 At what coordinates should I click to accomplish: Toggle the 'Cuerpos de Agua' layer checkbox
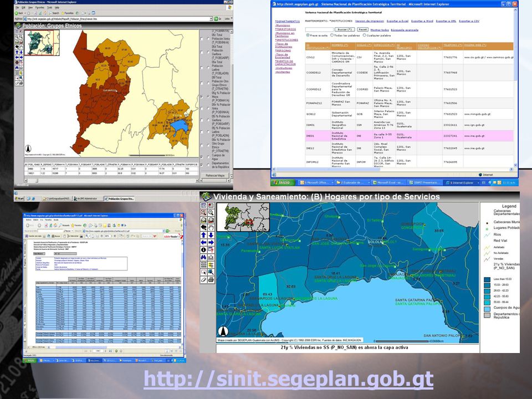[202, 157]
